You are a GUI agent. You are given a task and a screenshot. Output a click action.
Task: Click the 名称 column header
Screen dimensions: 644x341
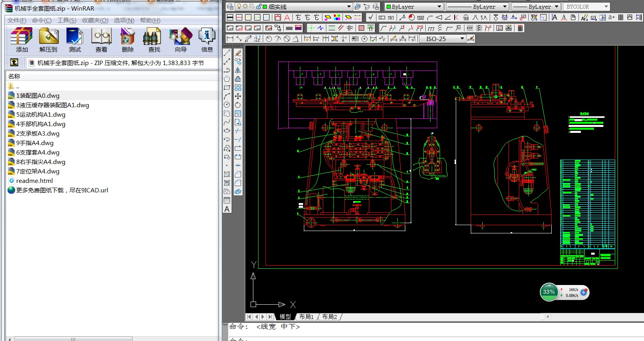coord(112,76)
